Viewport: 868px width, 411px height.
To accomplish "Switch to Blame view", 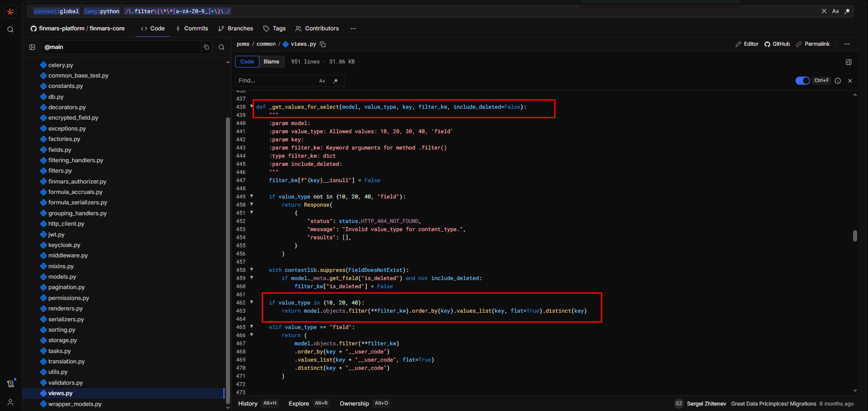I will pos(271,62).
